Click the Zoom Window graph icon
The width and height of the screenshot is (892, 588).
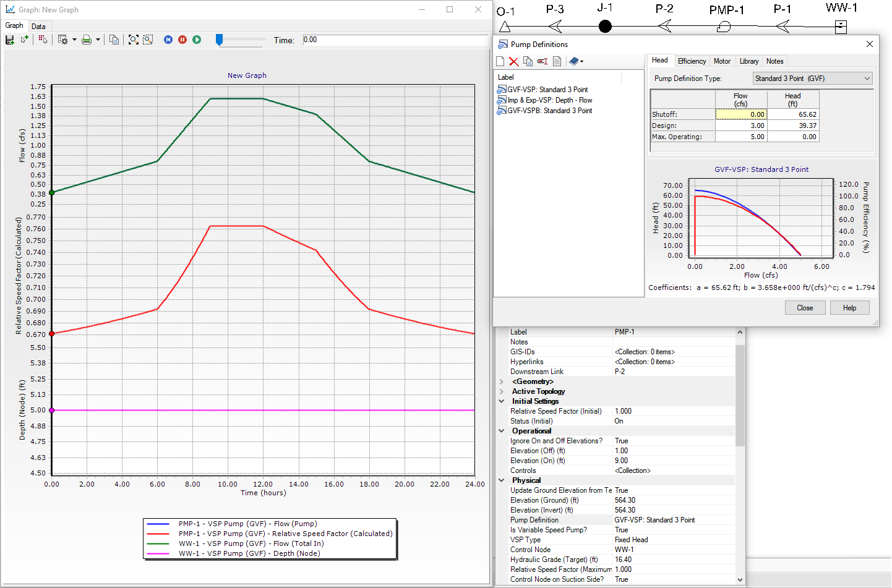(x=148, y=40)
